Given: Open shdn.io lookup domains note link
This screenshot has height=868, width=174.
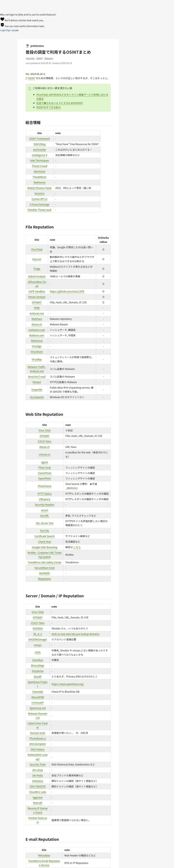Looking at the screenshot, I should pos(75,634).
